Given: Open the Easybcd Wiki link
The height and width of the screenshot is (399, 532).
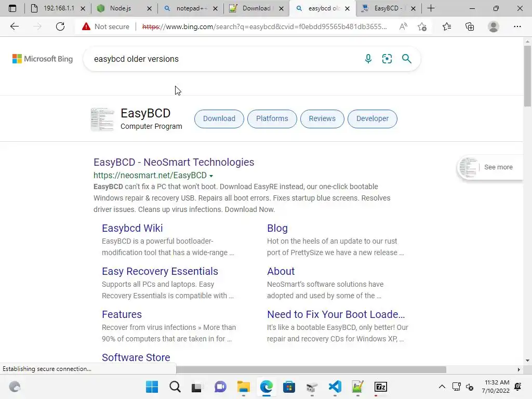Looking at the screenshot, I should (x=132, y=228).
